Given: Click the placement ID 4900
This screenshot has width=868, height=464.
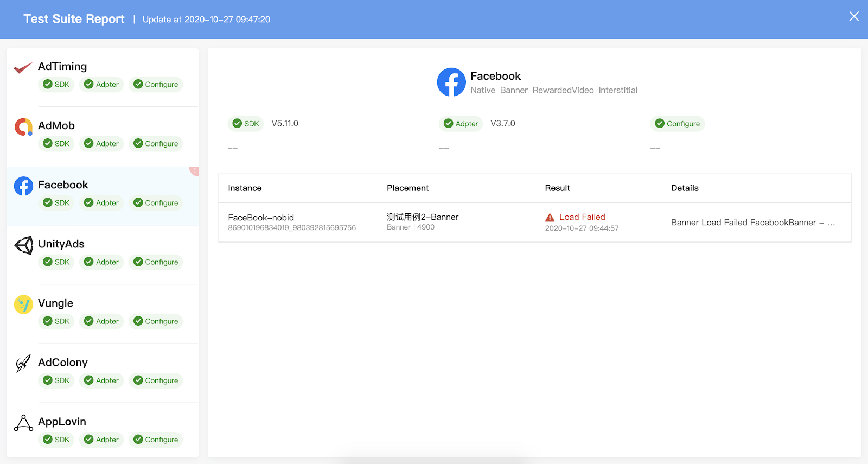Looking at the screenshot, I should [426, 227].
